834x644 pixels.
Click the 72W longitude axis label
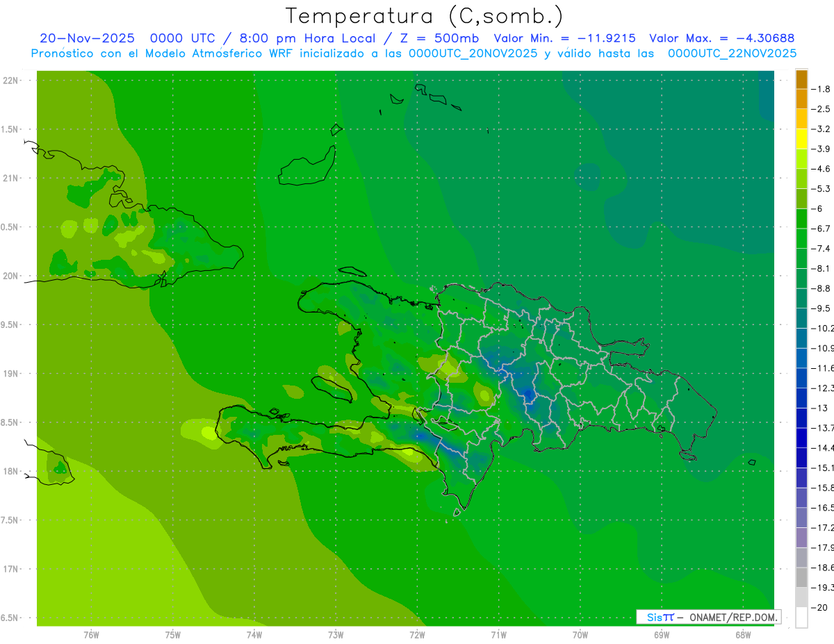coord(417,634)
